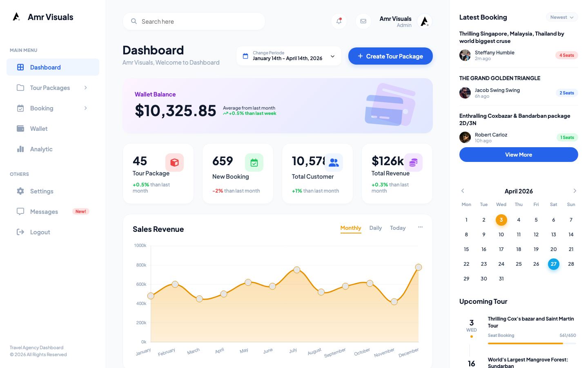Viewport: 588px width, 368px height.
Task: Click the search magnifier icon
Action: 134,21
